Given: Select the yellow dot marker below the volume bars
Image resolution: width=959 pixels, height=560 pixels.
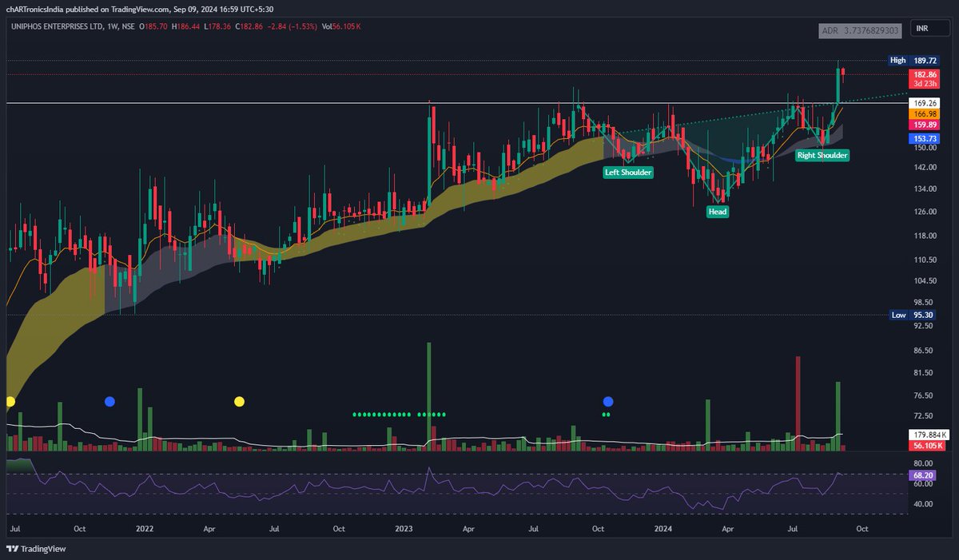Looking at the screenshot, I should point(238,401).
